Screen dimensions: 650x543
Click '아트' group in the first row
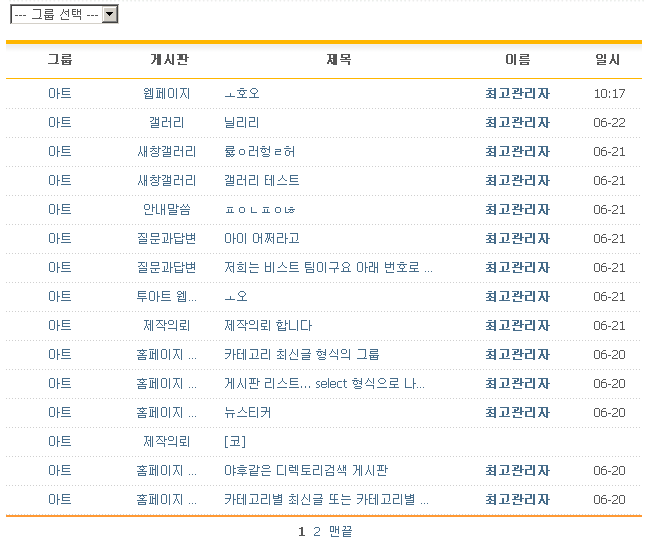(x=60, y=93)
